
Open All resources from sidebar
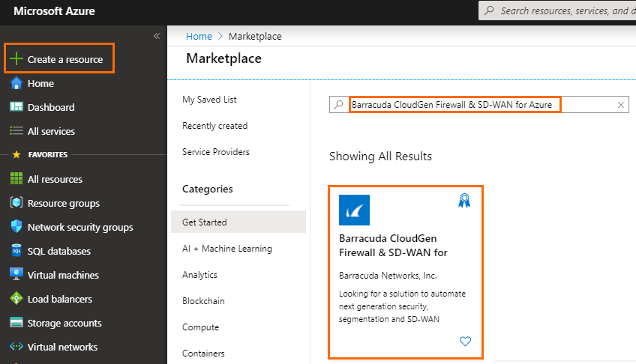(x=55, y=179)
